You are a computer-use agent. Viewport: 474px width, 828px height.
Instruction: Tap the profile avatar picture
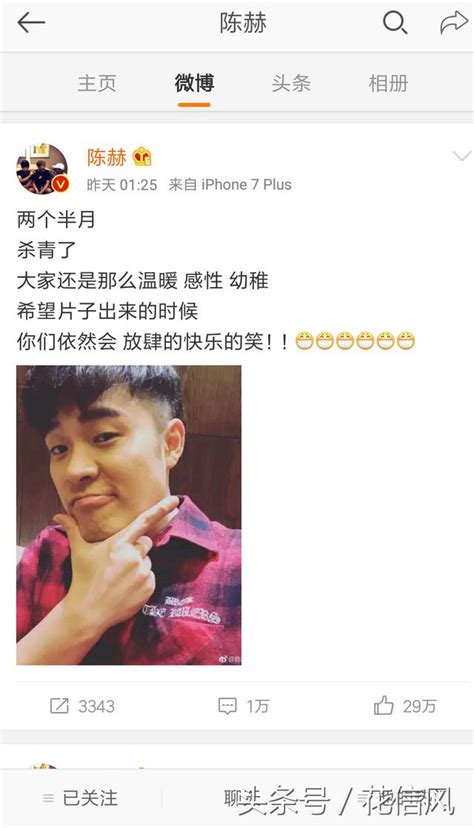click(42, 169)
